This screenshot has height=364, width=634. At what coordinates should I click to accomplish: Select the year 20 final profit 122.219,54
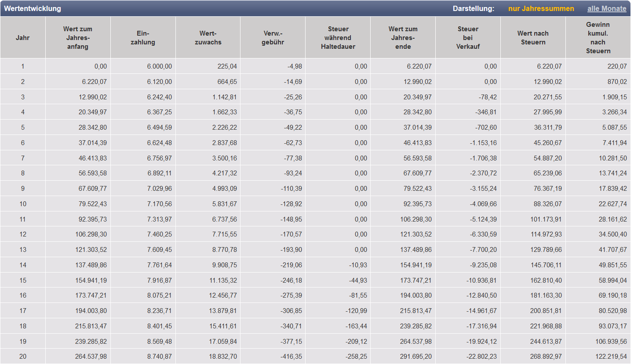click(608, 357)
